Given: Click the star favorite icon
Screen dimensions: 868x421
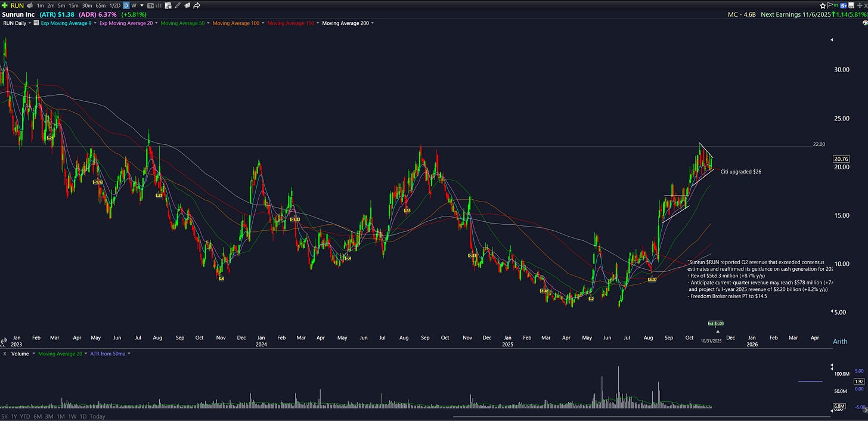Looking at the screenshot, I should [x=823, y=5].
